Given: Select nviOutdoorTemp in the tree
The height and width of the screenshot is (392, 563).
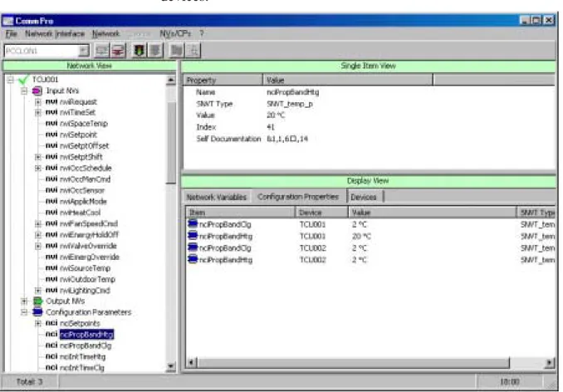Looking at the screenshot, I should coord(87,279).
